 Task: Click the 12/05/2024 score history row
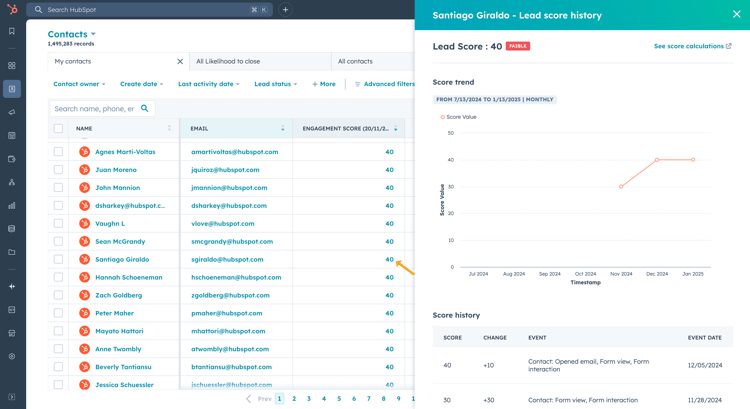click(x=583, y=365)
